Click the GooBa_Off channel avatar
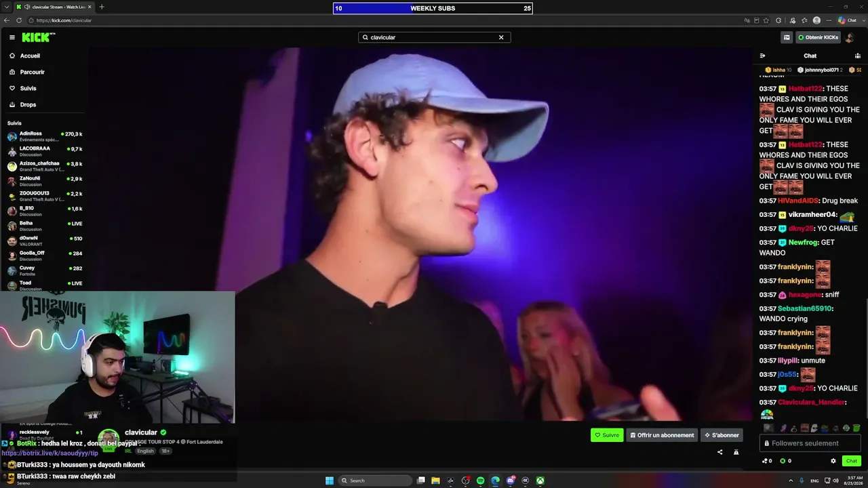The height and width of the screenshot is (488, 868). point(12,256)
